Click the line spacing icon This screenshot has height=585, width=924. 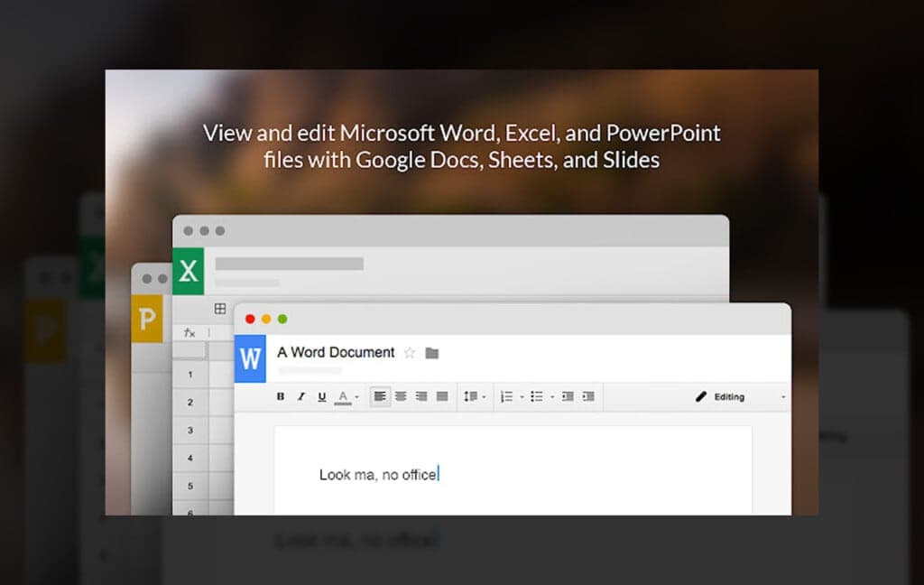(x=470, y=396)
